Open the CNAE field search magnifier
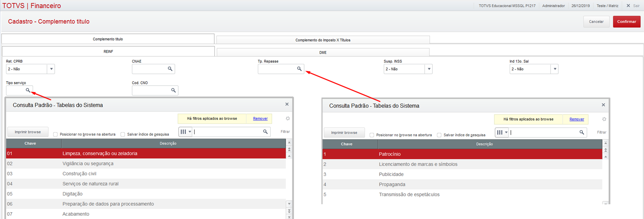This screenshot has height=219, width=644. coord(170,69)
